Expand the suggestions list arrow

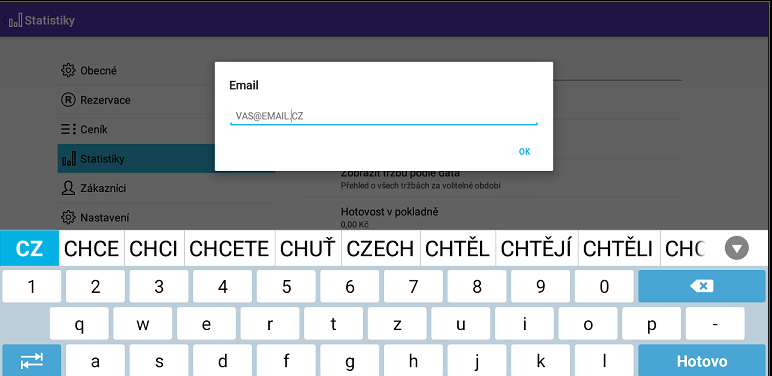[x=737, y=249]
